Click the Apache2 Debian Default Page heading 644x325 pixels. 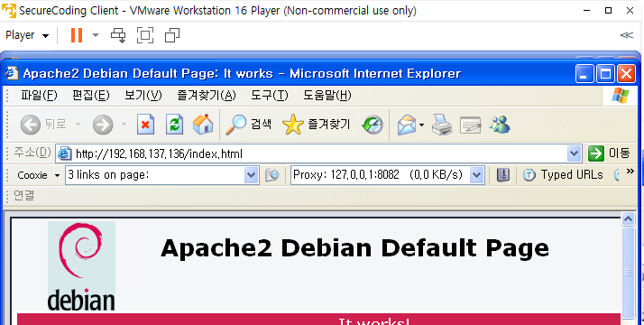tap(354, 247)
